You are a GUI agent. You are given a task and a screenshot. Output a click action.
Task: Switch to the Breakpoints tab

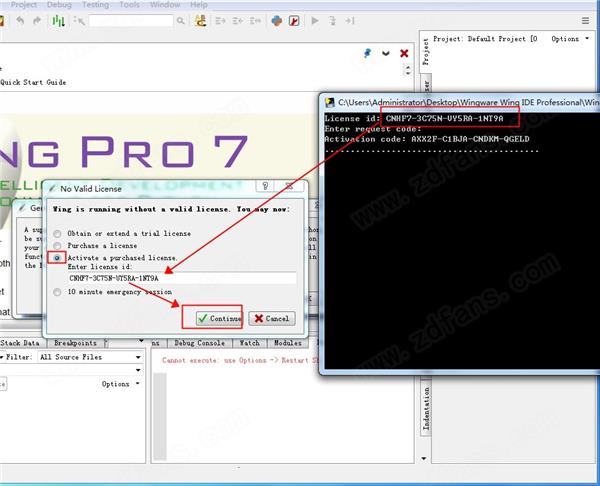[x=75, y=343]
